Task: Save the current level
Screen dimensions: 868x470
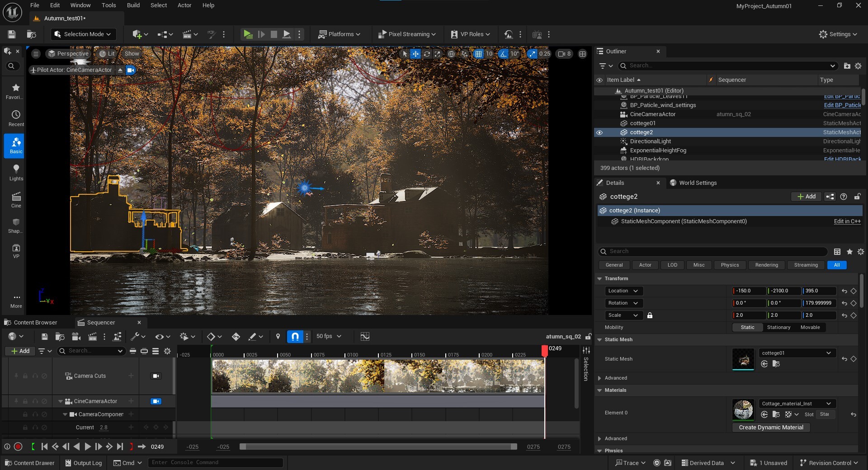Action: click(11, 34)
